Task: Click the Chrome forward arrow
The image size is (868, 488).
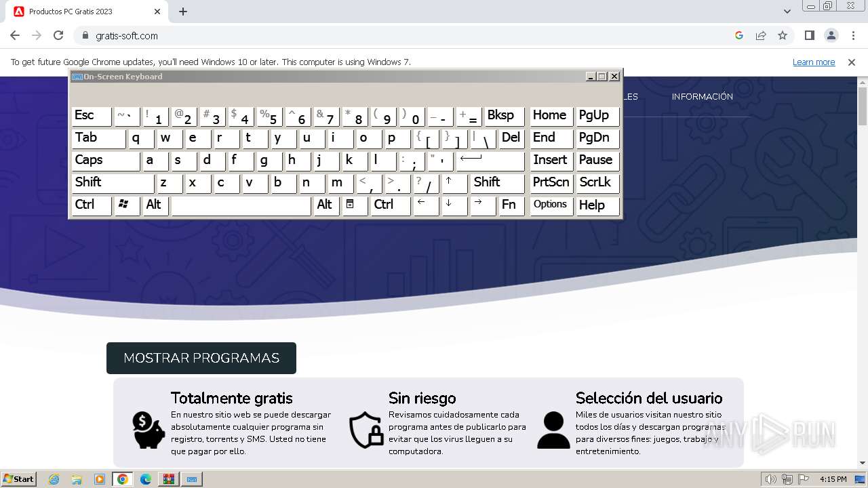Action: click(x=37, y=35)
